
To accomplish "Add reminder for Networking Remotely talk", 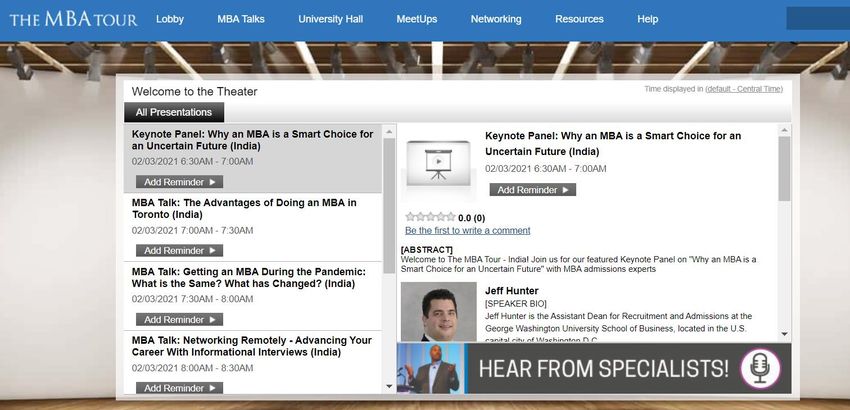I will pos(179,388).
